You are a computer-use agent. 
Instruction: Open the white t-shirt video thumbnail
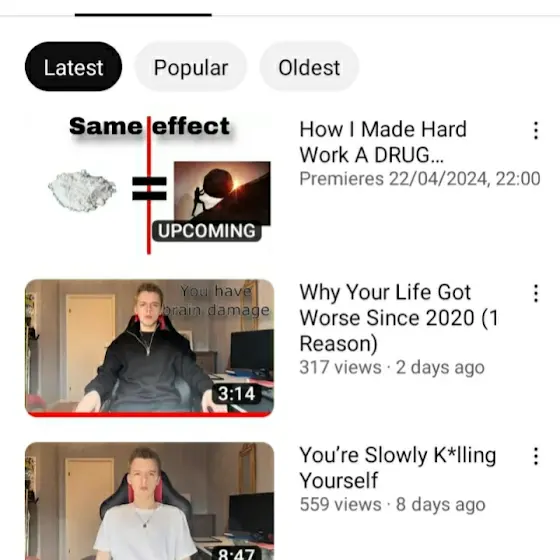click(x=150, y=501)
